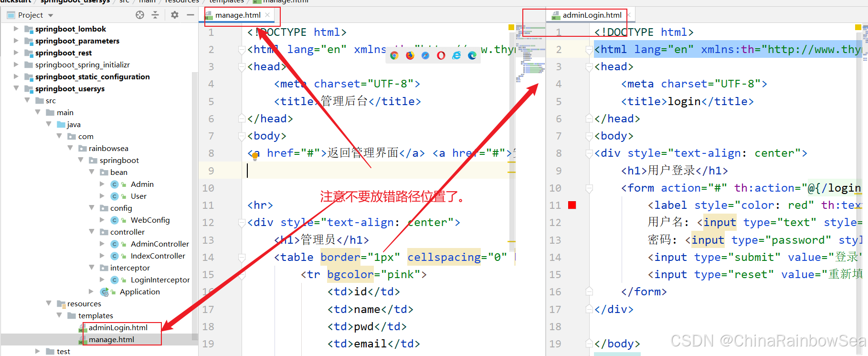Click the adminLogin.html file icon in tree
Image resolution: width=868 pixels, height=356 pixels.
tap(83, 328)
